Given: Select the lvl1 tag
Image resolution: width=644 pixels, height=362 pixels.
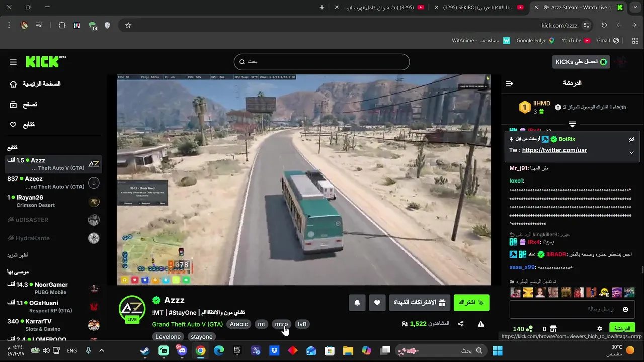Looking at the screenshot, I should 302,324.
